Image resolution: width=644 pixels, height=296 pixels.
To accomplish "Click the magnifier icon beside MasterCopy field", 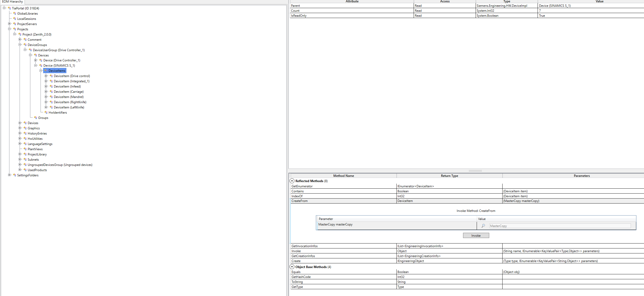I will pos(483,226).
